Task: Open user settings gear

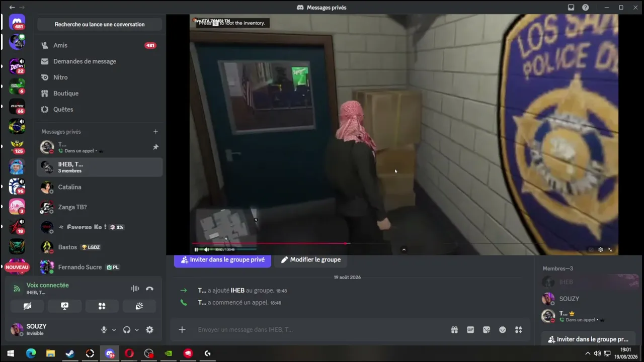Action: pos(149,330)
